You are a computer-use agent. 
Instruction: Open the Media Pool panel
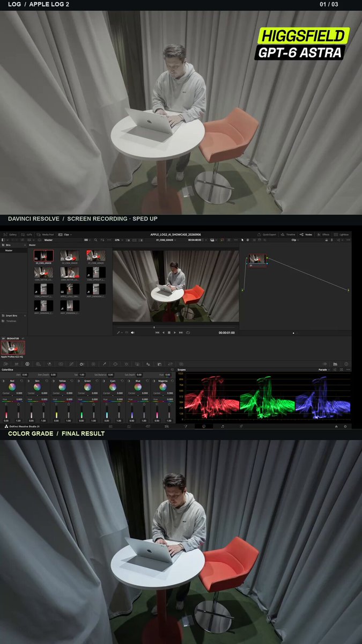point(45,235)
